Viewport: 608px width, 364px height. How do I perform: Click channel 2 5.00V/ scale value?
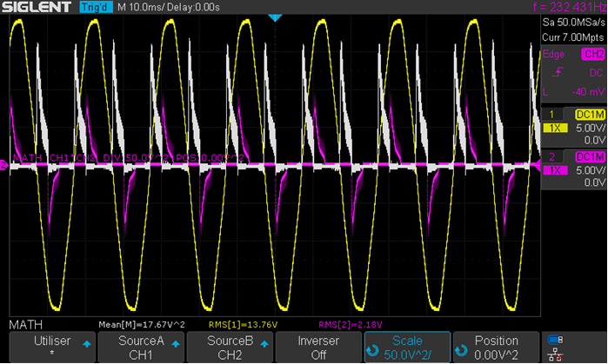tap(591, 170)
